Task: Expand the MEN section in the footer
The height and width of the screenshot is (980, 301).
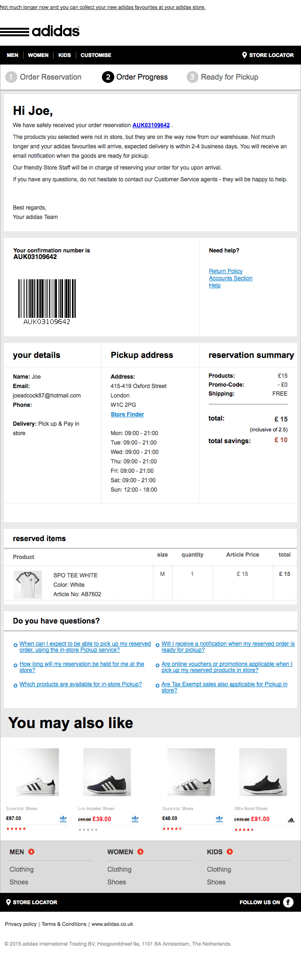Action: tap(31, 851)
